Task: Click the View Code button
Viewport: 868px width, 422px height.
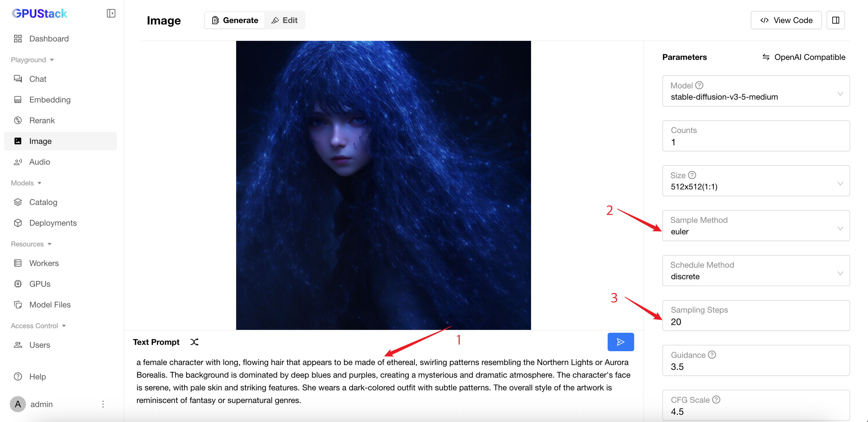Action: pyautogui.click(x=786, y=20)
